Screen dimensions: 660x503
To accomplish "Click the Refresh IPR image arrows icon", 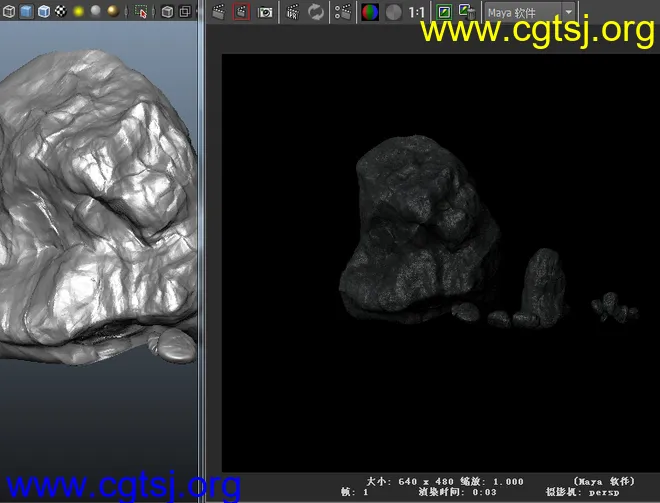I will 316,12.
